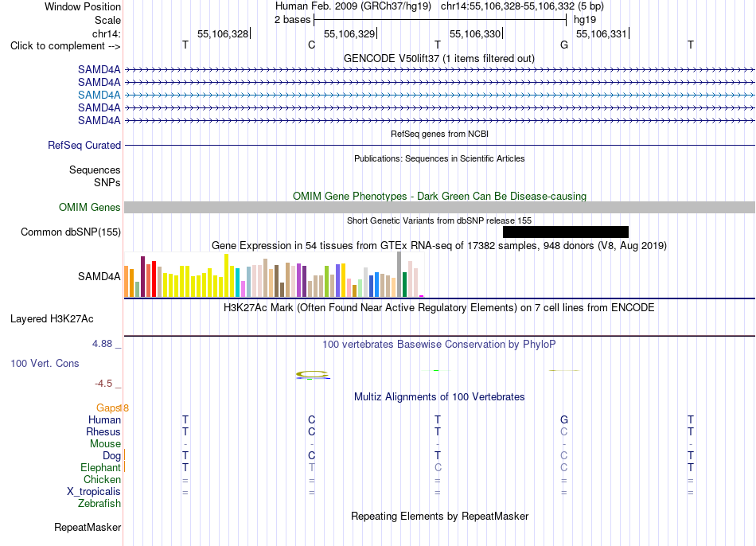Click the genome position text chr14:55,106,328-55,106,332 (5 bp)
Viewport: 756px width, 546px height.
click(522, 6)
